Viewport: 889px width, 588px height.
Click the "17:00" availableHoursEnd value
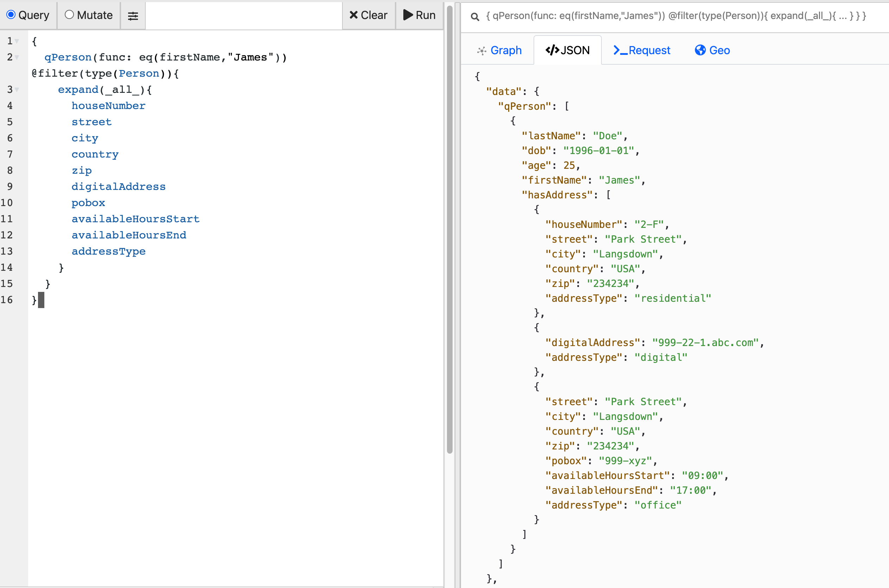(691, 490)
